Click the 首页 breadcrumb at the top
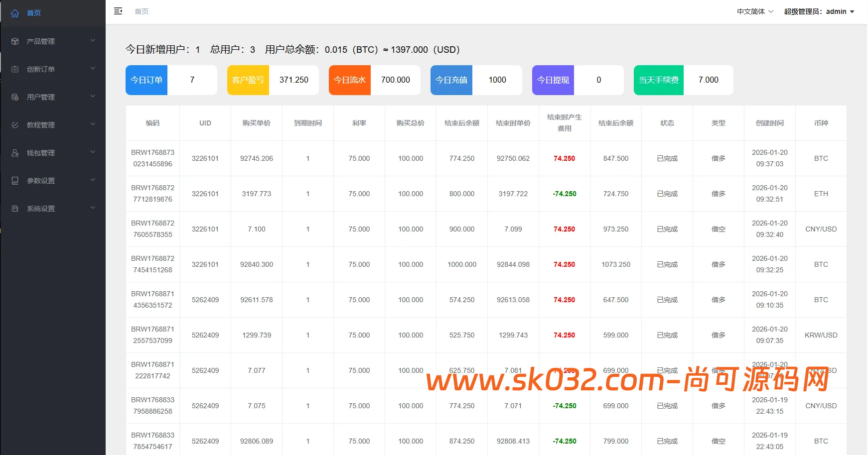 [x=141, y=11]
